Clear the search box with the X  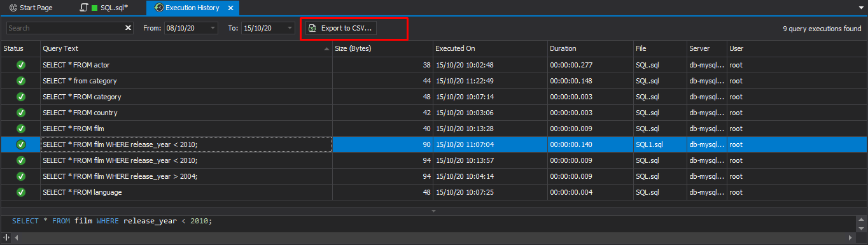tap(128, 28)
